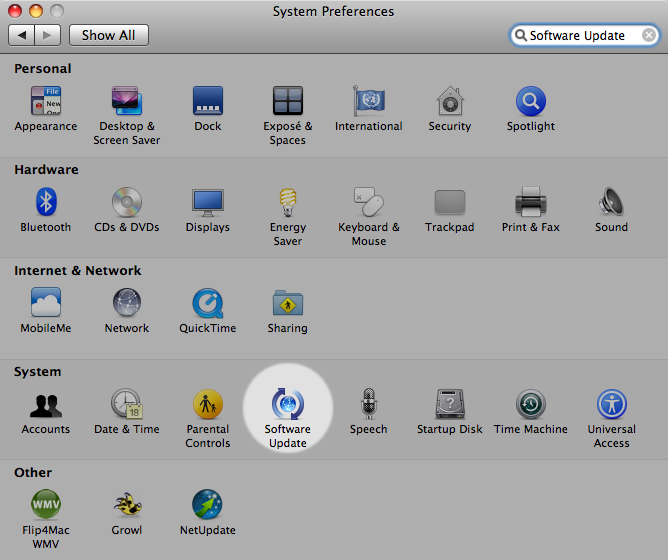Go back with the left arrow button
This screenshot has width=668, height=560.
[x=21, y=35]
